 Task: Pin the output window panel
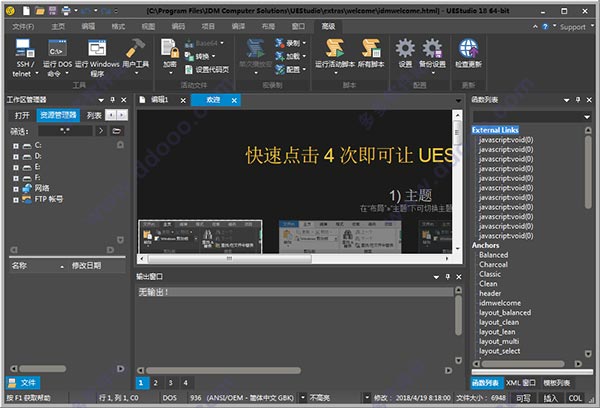coord(448,276)
